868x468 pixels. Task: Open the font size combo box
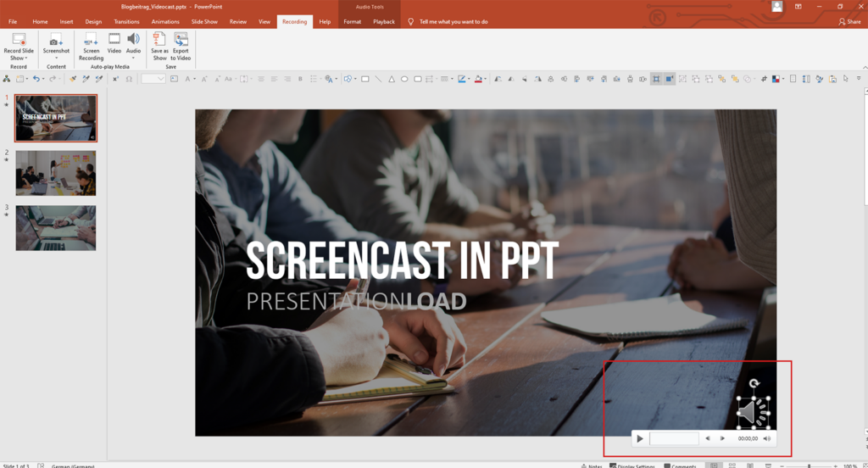[x=153, y=79]
